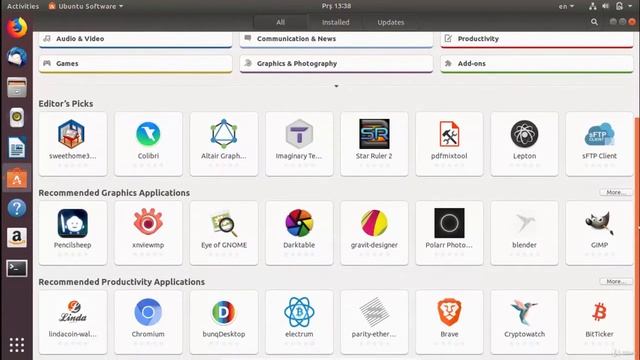Show all applications grid
The height and width of the screenshot is (360, 640).
coord(17,345)
